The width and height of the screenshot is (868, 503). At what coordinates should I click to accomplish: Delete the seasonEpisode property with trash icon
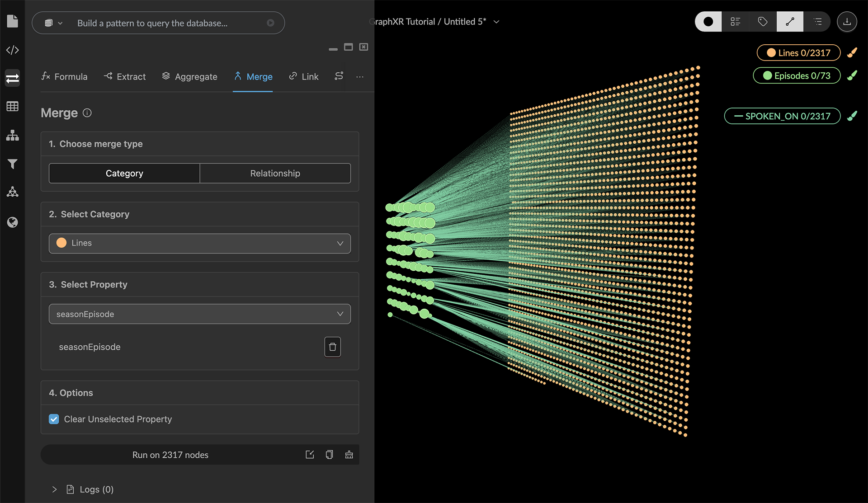pyautogui.click(x=332, y=347)
